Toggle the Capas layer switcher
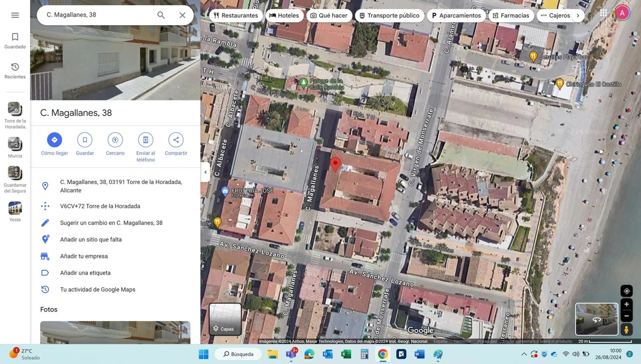 225,319
